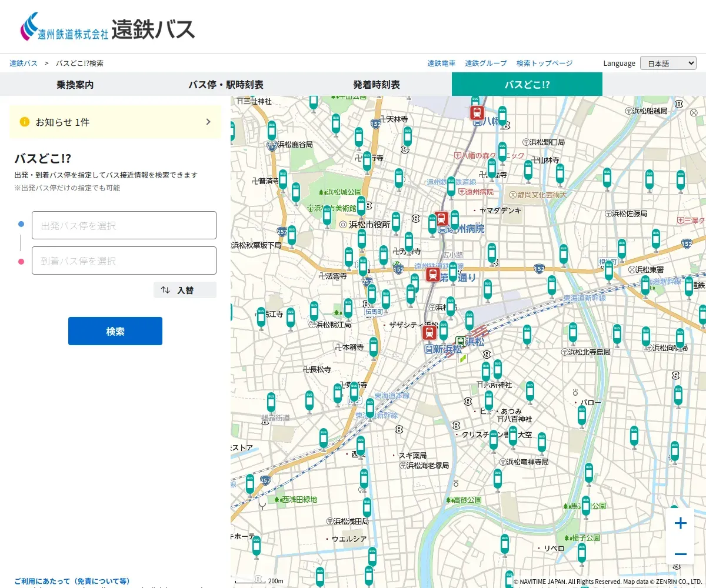Select bus stop marker just below 天林寺
The height and width of the screenshot is (588, 706).
(x=408, y=138)
